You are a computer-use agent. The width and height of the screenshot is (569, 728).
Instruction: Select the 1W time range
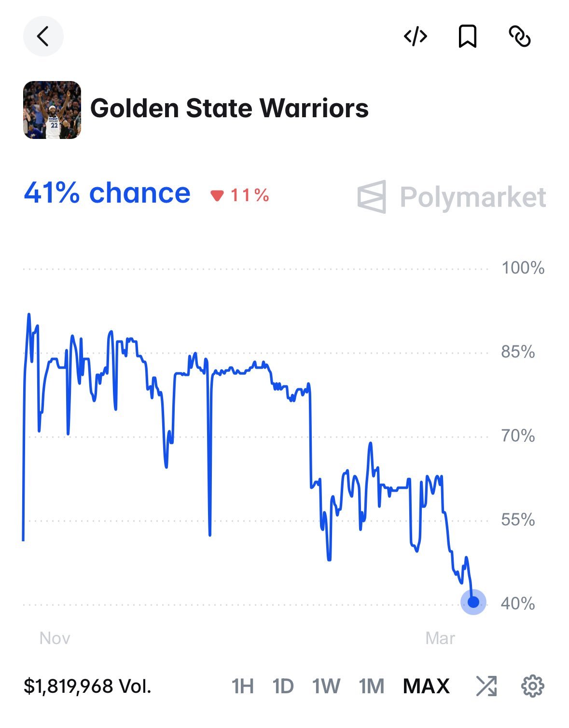click(x=326, y=686)
